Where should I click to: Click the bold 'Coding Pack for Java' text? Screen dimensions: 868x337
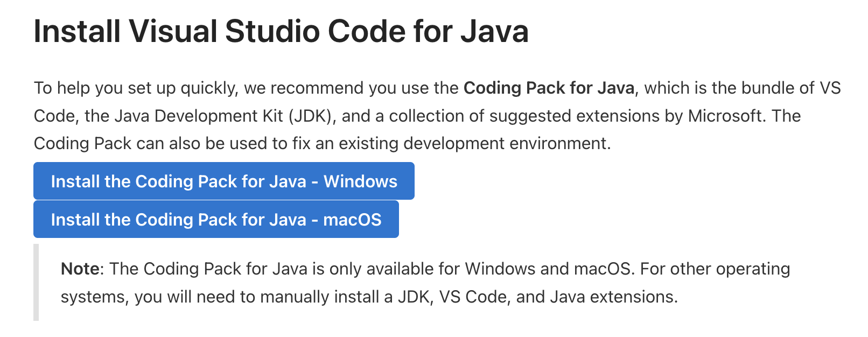pos(549,88)
